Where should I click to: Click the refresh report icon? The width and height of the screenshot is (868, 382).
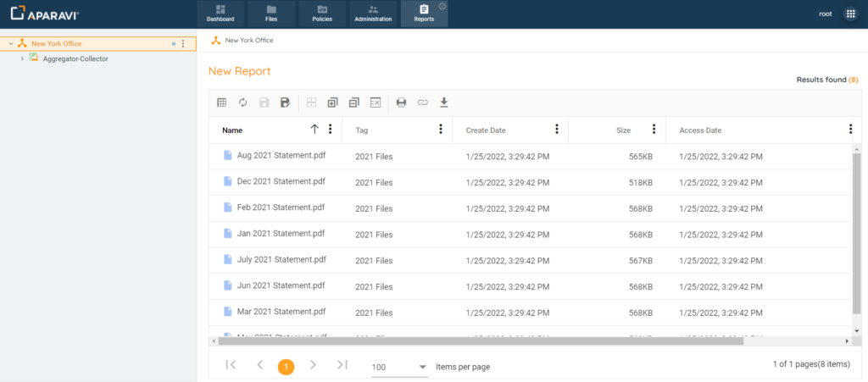(x=242, y=102)
